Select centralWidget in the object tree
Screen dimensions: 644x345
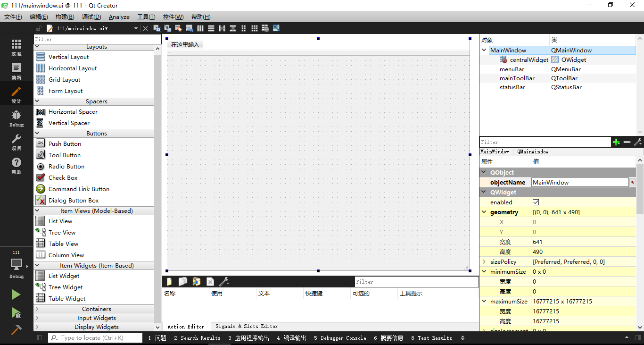click(x=529, y=60)
